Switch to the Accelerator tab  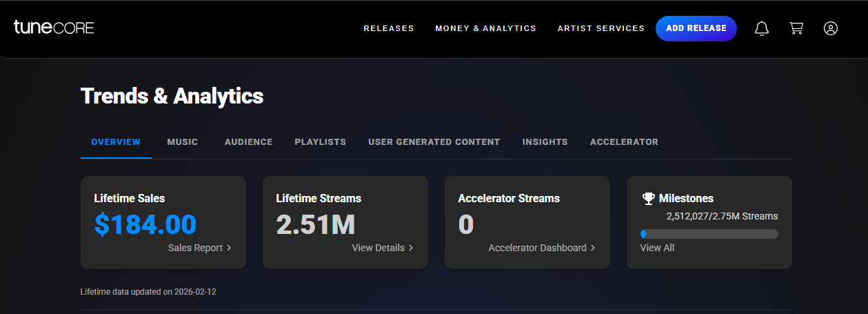[624, 141]
